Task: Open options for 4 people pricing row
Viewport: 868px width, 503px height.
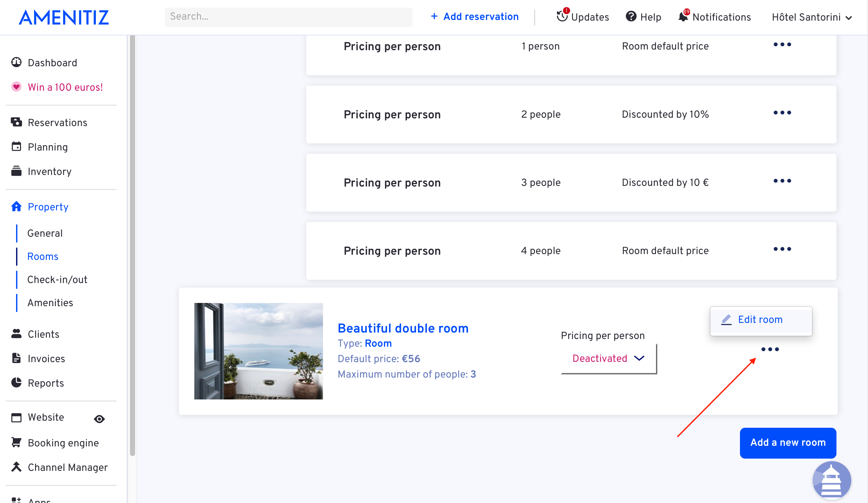Action: coord(782,249)
